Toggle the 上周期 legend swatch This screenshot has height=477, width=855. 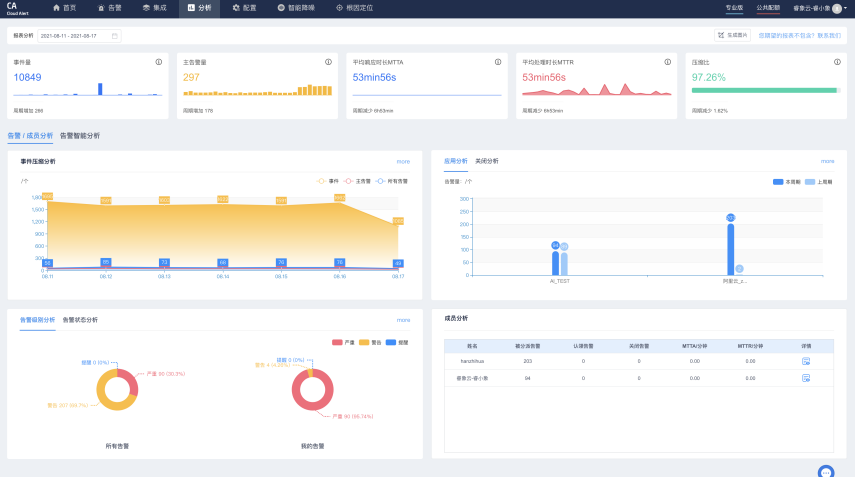click(x=810, y=182)
